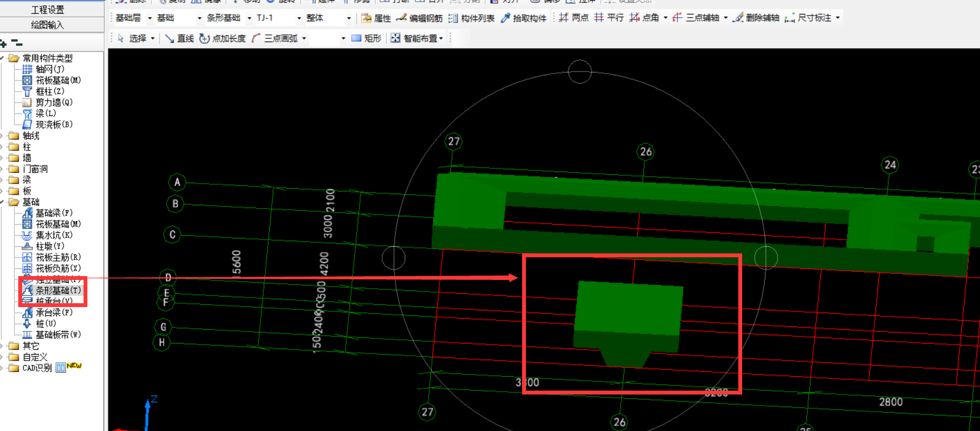Expand the 柱 folder
The width and height of the screenshot is (980, 431).
(2, 147)
